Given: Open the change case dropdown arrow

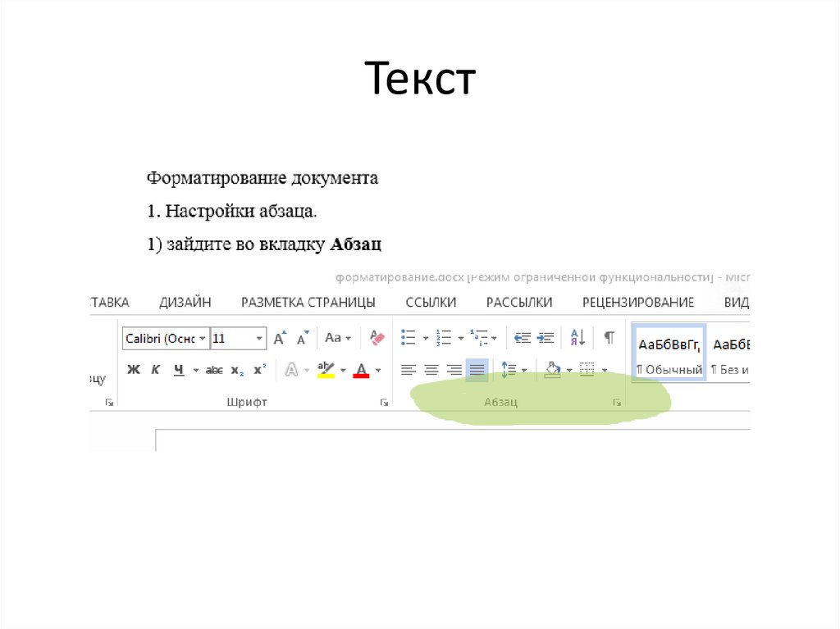Looking at the screenshot, I should 348,339.
